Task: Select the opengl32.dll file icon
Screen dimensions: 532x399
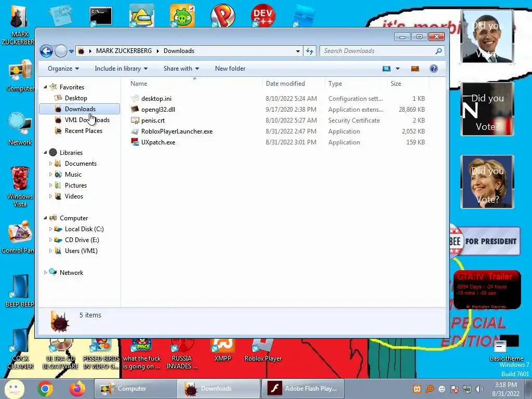Action: coord(135,109)
